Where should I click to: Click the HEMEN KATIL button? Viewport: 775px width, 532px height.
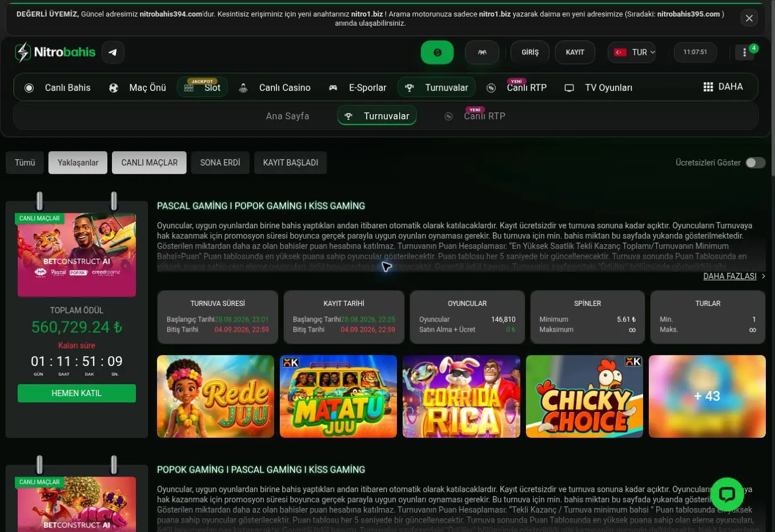(x=77, y=393)
